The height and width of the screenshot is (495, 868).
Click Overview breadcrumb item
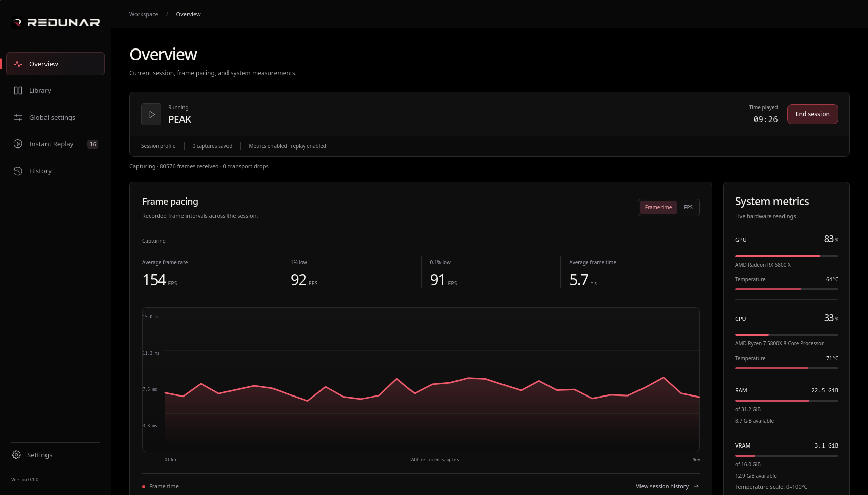pyautogui.click(x=188, y=14)
